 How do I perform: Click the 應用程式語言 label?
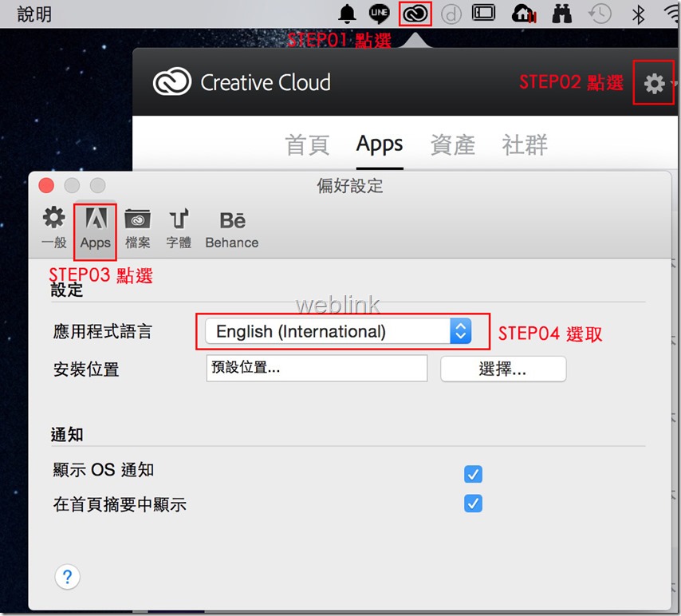click(x=103, y=331)
